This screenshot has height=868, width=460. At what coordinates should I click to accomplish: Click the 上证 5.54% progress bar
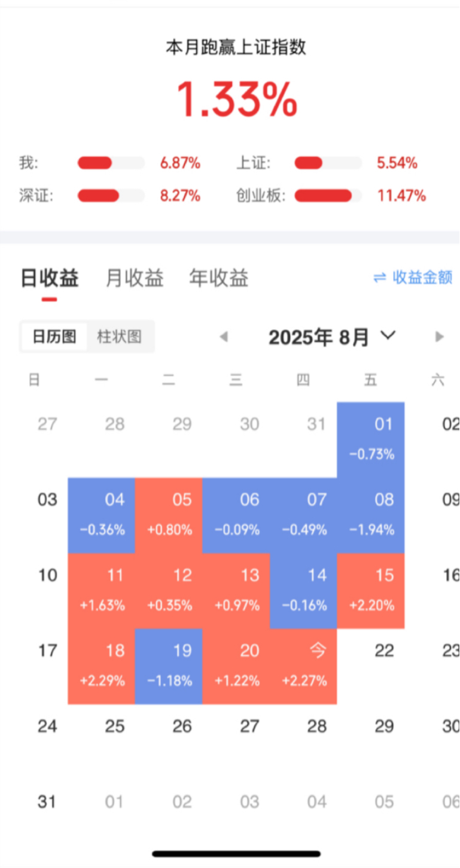[328, 163]
